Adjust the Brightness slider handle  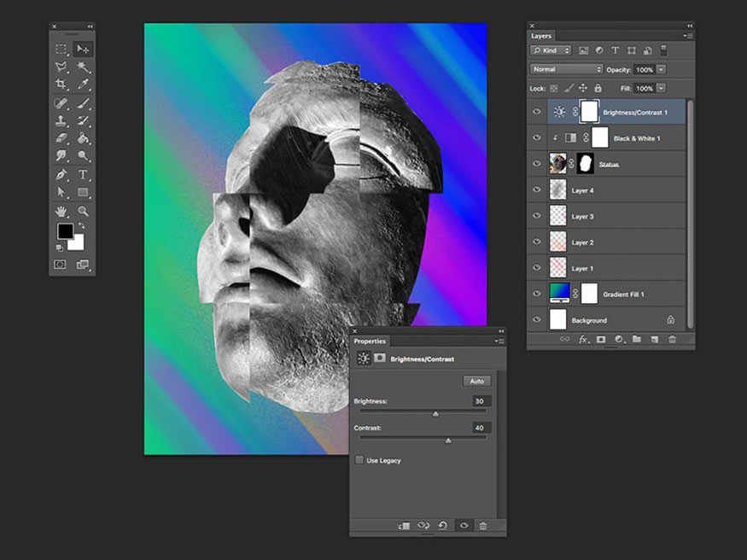pos(435,414)
